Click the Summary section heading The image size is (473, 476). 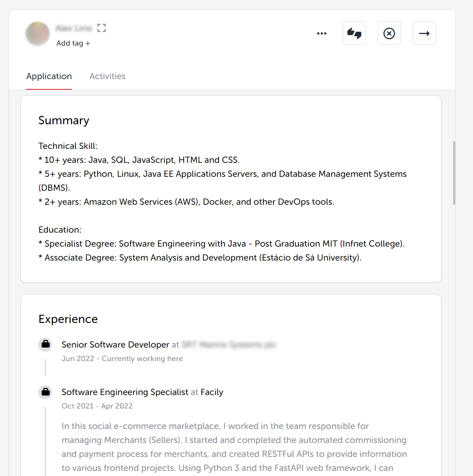pyautogui.click(x=64, y=120)
